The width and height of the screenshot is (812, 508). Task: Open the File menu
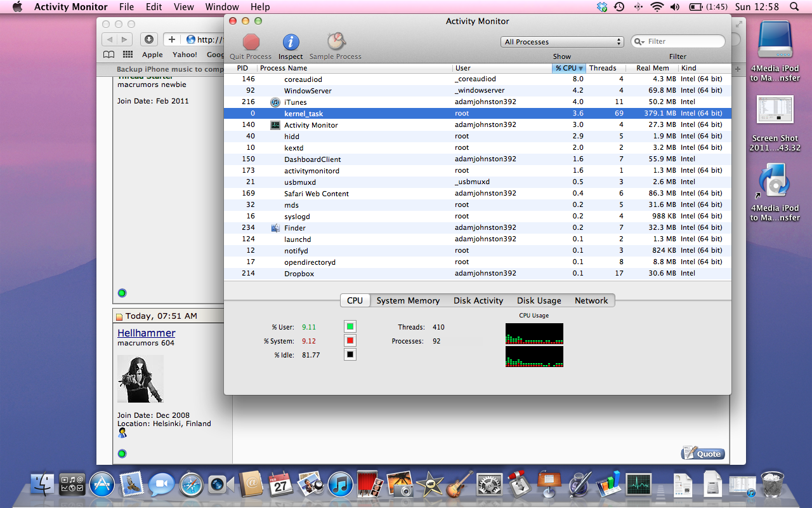(x=126, y=7)
